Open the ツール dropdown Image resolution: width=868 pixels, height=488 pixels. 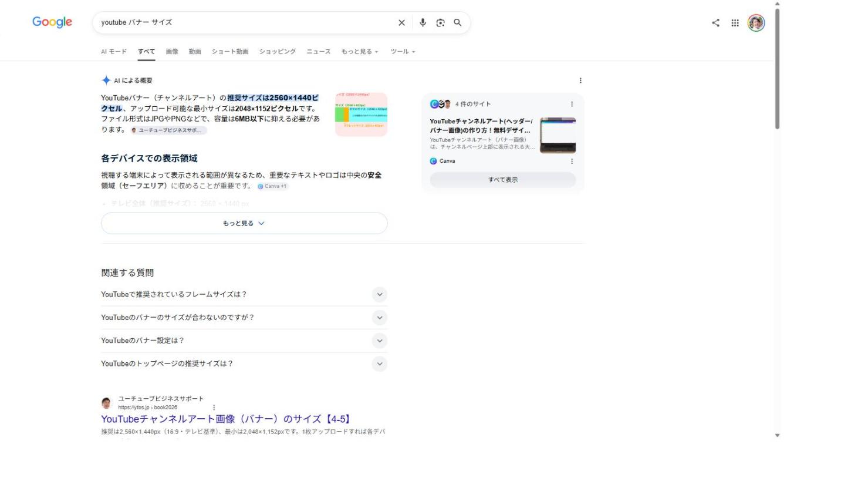point(403,52)
